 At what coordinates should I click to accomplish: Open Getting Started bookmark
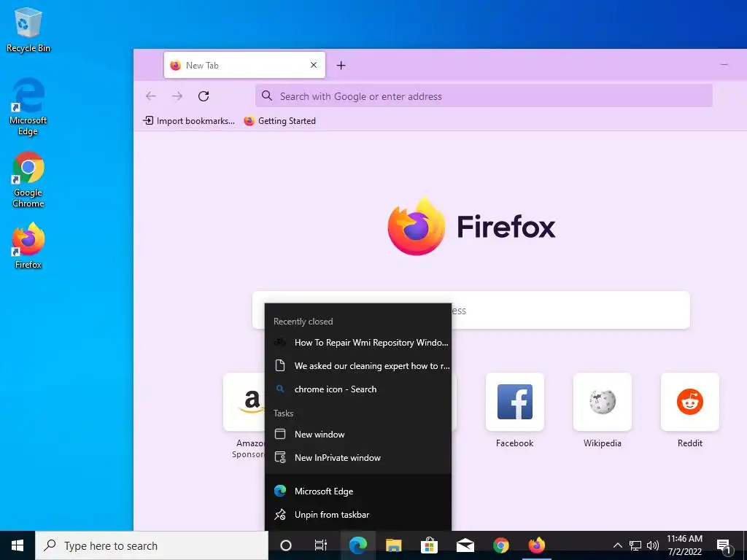click(279, 121)
